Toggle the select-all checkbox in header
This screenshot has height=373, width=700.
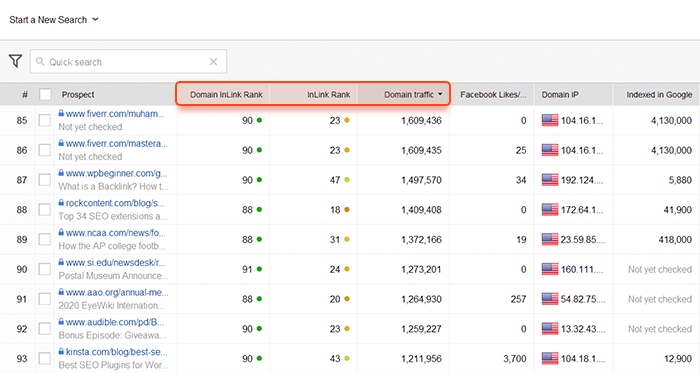(45, 95)
